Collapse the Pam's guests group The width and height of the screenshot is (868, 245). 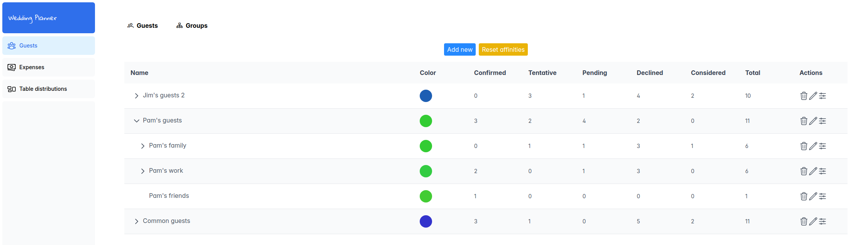(136, 121)
